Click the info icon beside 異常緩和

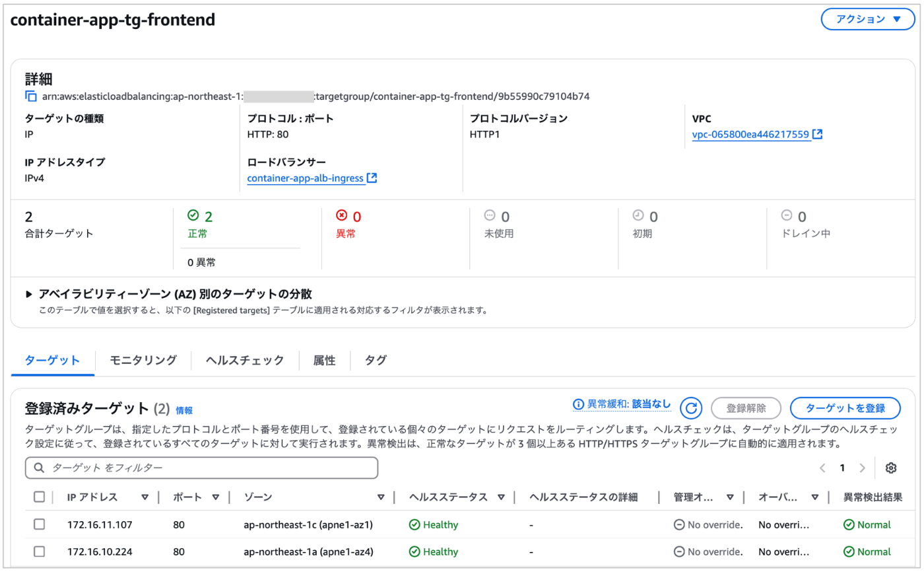click(578, 404)
